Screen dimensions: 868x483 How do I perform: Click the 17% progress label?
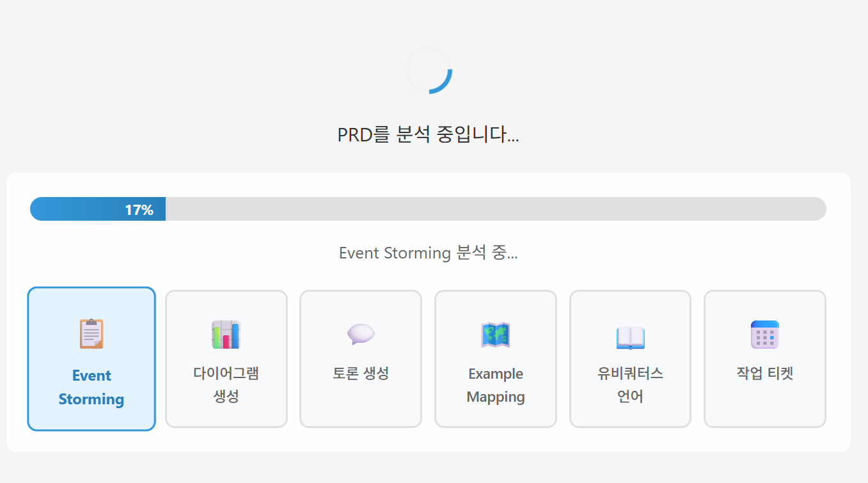point(139,210)
